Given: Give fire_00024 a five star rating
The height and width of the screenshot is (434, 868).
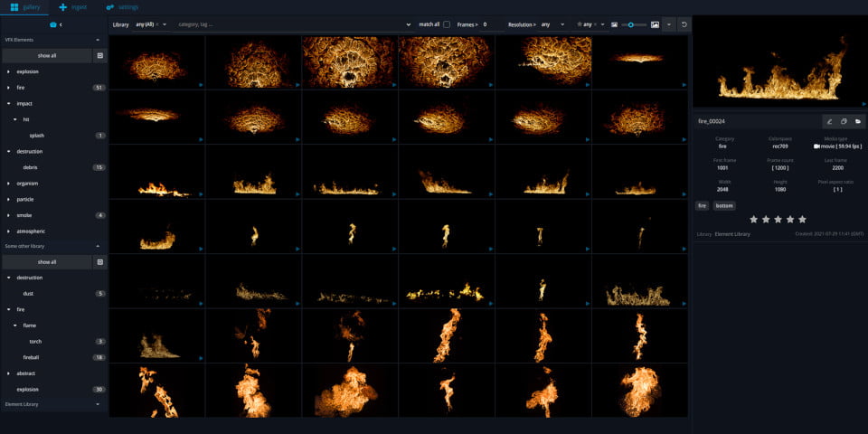Looking at the screenshot, I should coord(802,219).
